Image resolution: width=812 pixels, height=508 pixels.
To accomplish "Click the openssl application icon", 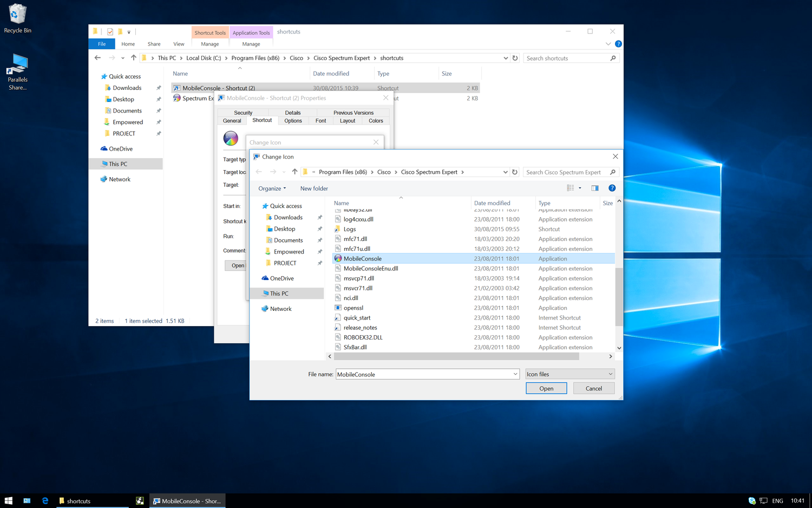I will click(338, 308).
